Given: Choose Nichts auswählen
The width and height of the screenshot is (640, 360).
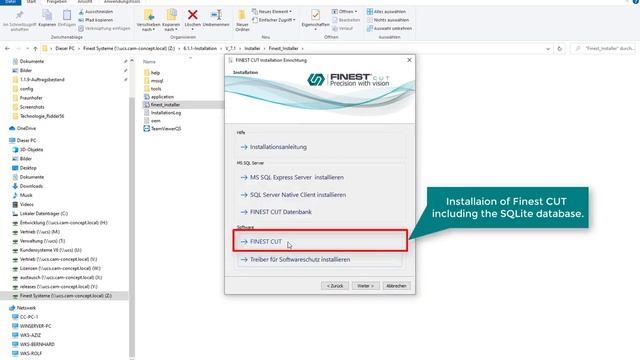Looking at the screenshot, I should [x=388, y=20].
